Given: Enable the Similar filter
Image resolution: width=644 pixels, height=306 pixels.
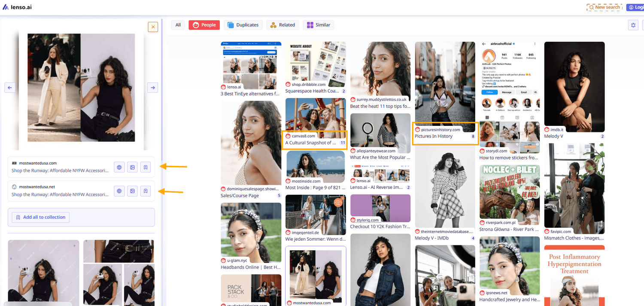Looking at the screenshot, I should tap(319, 25).
